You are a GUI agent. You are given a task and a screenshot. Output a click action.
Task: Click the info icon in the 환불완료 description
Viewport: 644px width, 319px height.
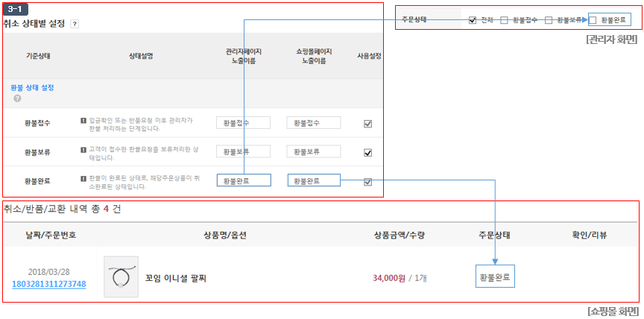83,179
